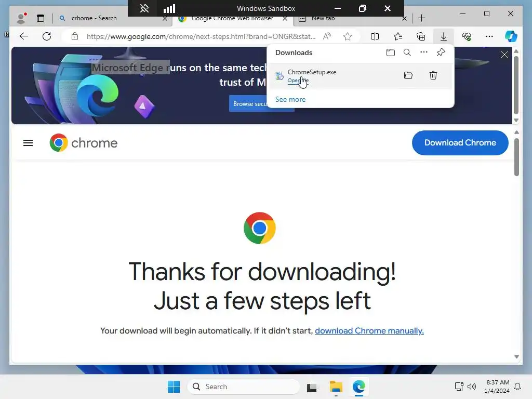Open the Collections icon

[x=421, y=36]
